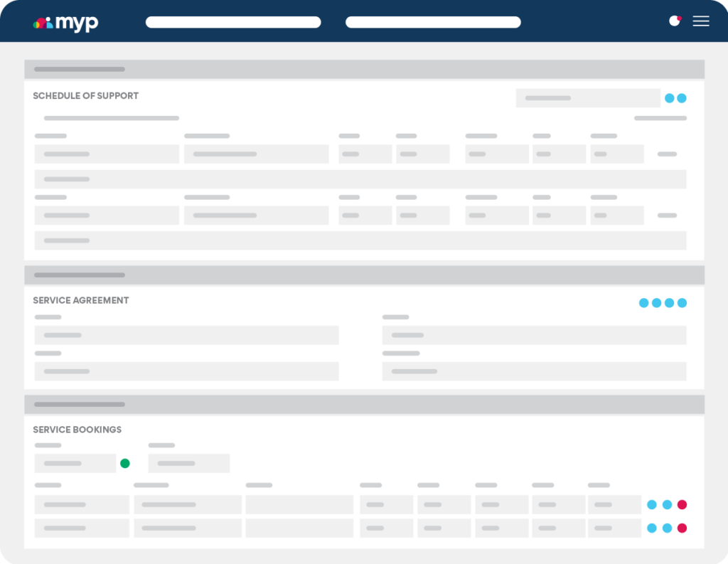
Task: Click the first blue action icon in Schedule of Support
Action: [670, 97]
